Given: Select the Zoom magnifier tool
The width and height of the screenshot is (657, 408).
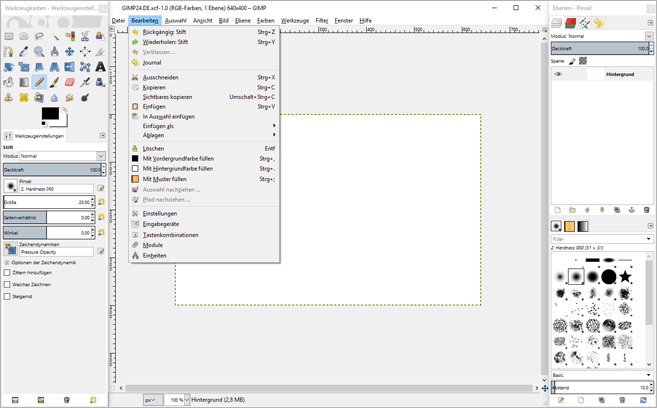Looking at the screenshot, I should 39,52.
